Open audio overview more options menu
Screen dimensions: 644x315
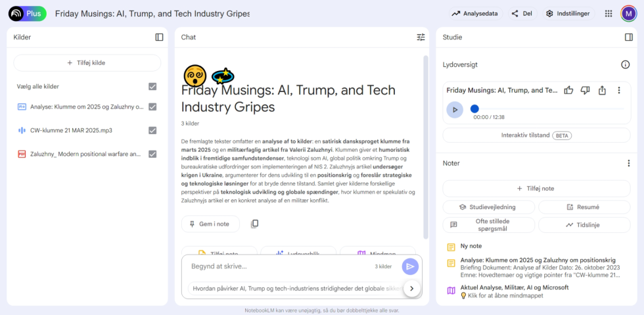619,90
